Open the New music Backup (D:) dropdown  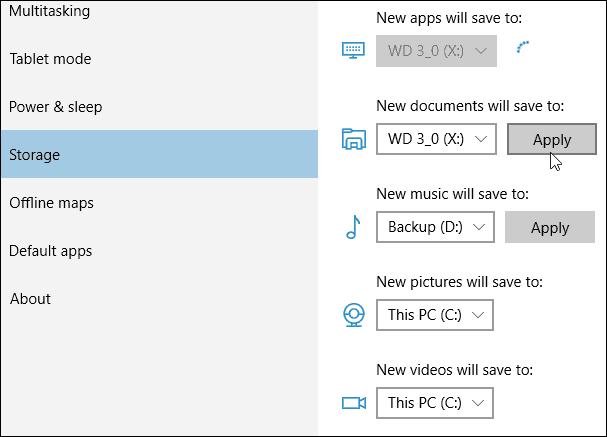click(x=436, y=227)
